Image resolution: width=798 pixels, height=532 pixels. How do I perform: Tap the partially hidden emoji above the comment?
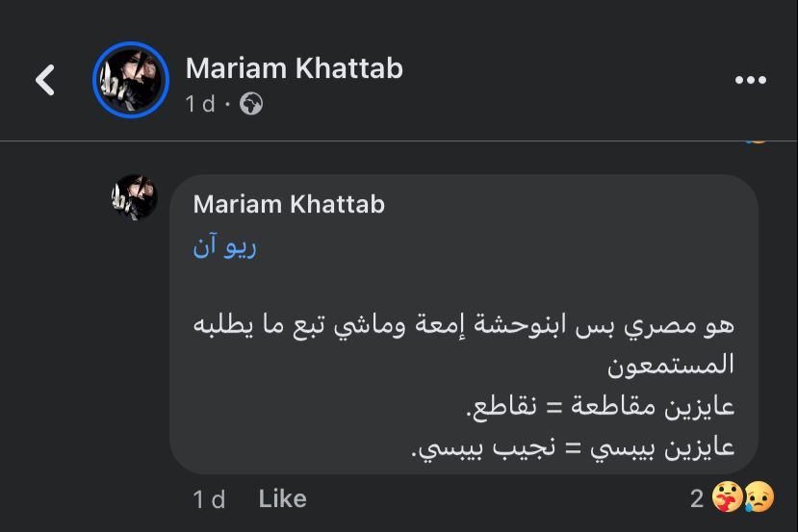tap(758, 140)
